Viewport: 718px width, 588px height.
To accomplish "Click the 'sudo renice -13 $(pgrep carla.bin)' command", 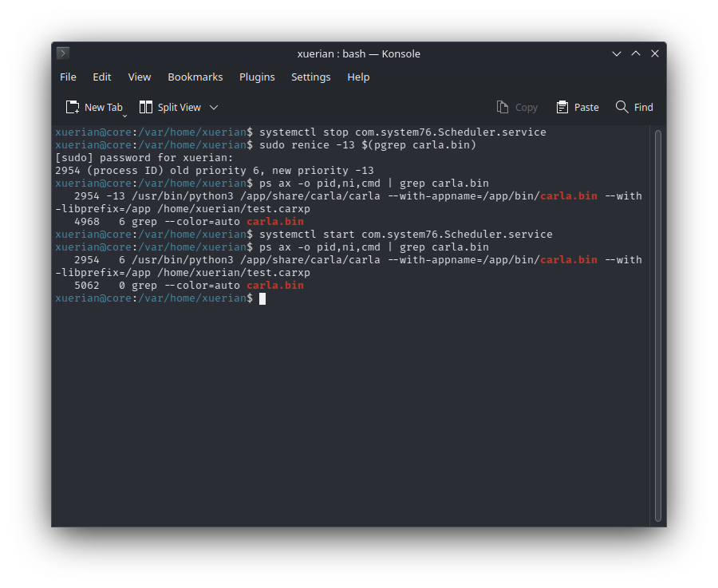I will point(368,145).
